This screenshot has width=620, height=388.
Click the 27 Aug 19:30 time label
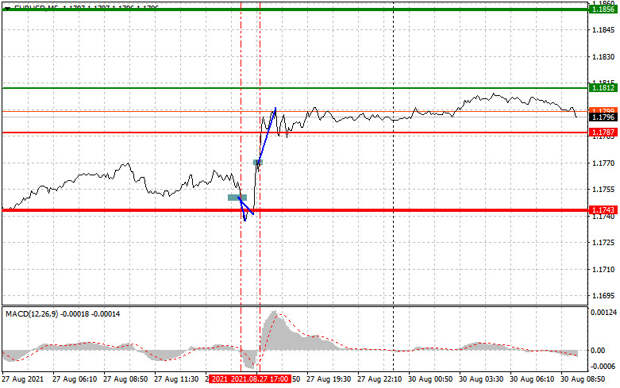coord(329,379)
